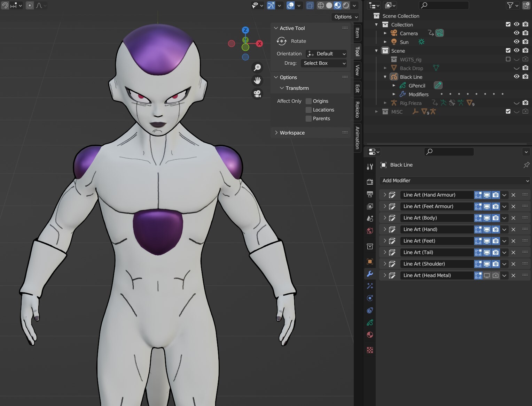This screenshot has height=406, width=532.
Task: Select wireframe viewport shading mode
Action: [321, 5]
